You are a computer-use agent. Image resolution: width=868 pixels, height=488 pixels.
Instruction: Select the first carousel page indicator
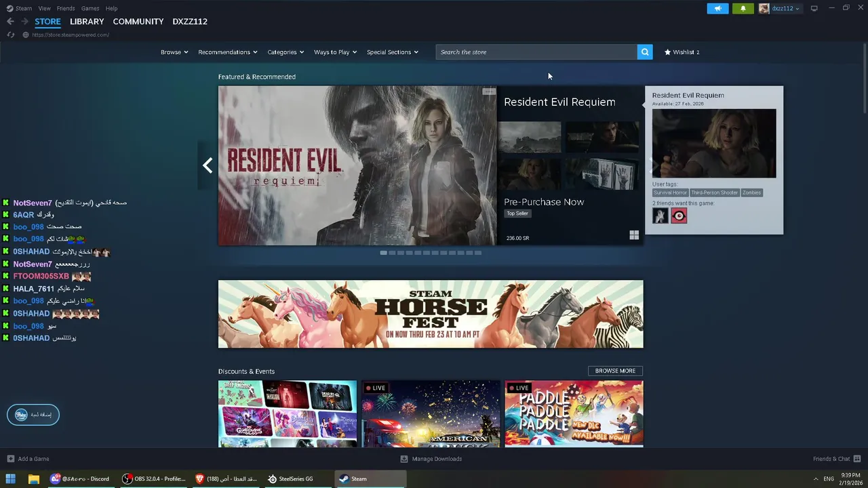pos(384,253)
